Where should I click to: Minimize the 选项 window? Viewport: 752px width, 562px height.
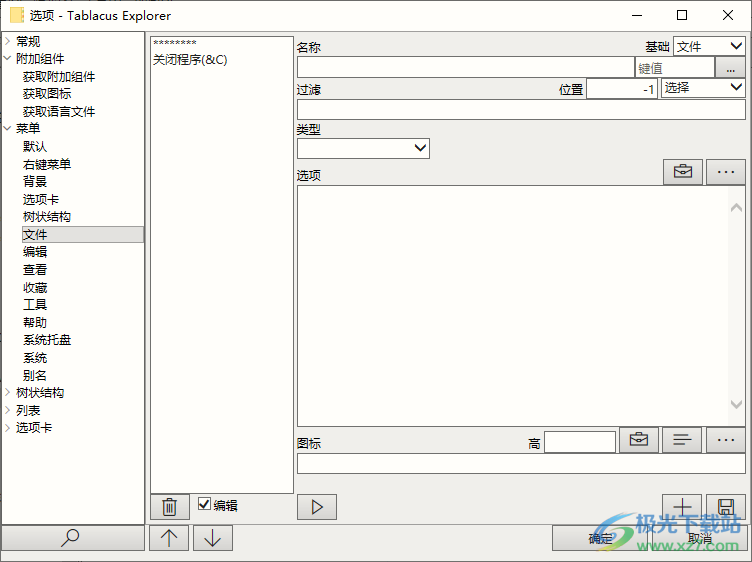point(637,15)
